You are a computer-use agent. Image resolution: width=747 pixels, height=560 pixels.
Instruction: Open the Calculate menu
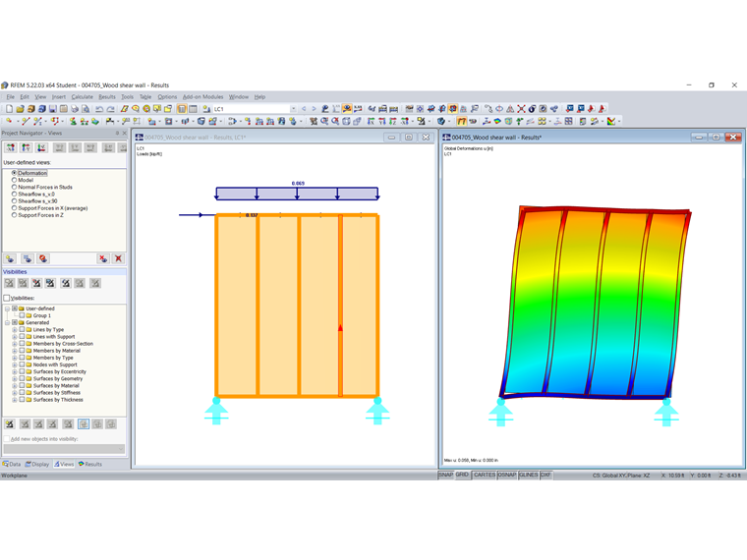click(82, 97)
